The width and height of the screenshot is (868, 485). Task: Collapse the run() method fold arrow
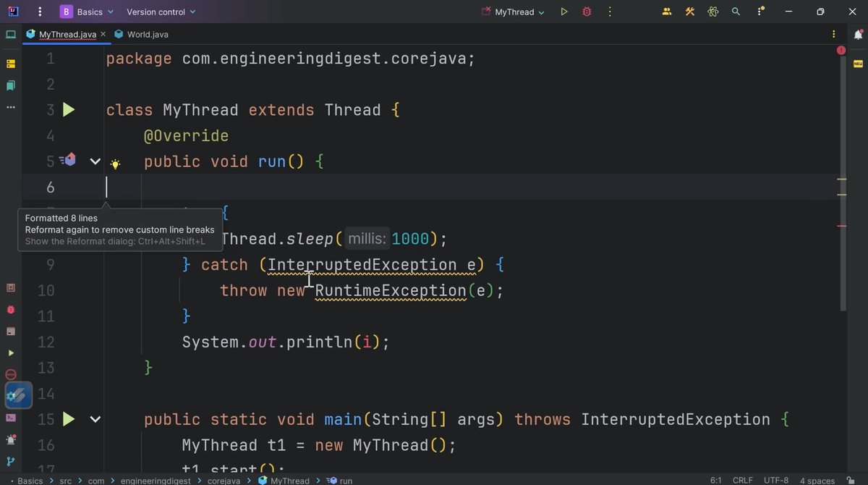[x=95, y=161]
